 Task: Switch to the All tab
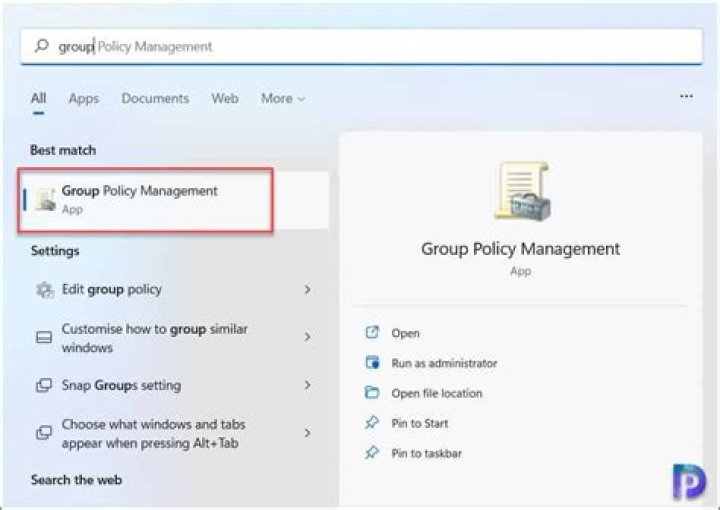[39, 98]
